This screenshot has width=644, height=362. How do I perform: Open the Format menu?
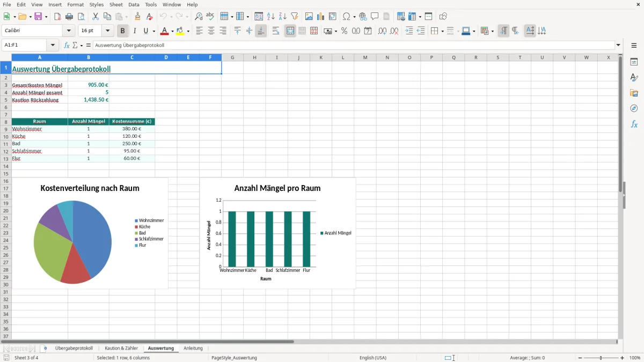pyautogui.click(x=75, y=4)
